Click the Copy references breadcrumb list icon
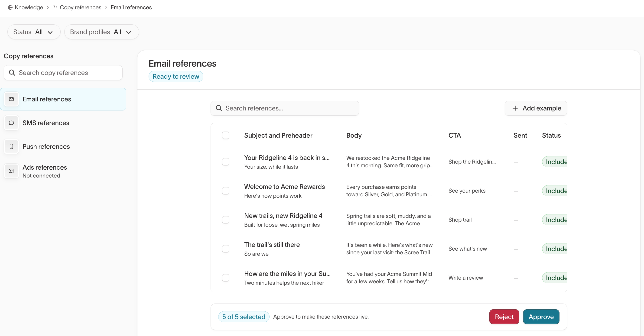 [x=55, y=7]
